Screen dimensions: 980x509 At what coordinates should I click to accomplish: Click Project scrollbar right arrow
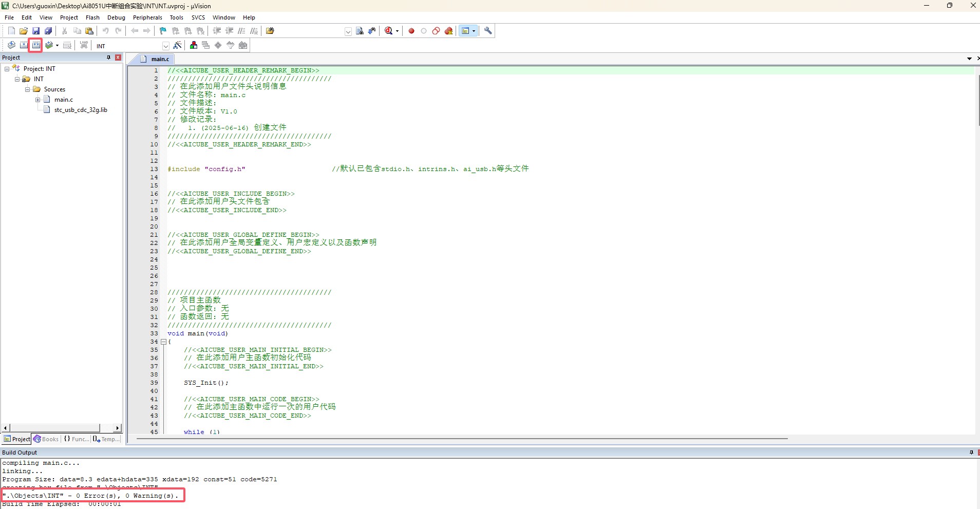[118, 428]
